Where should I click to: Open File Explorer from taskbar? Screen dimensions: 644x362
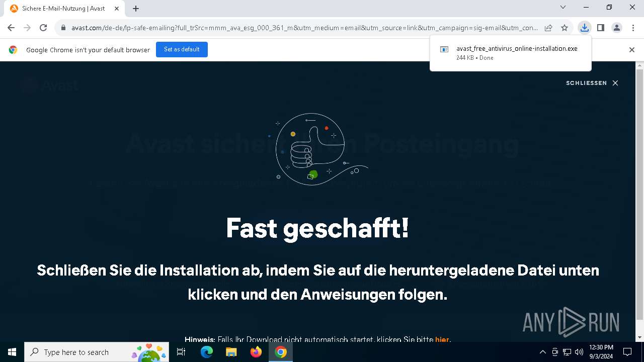click(x=231, y=352)
